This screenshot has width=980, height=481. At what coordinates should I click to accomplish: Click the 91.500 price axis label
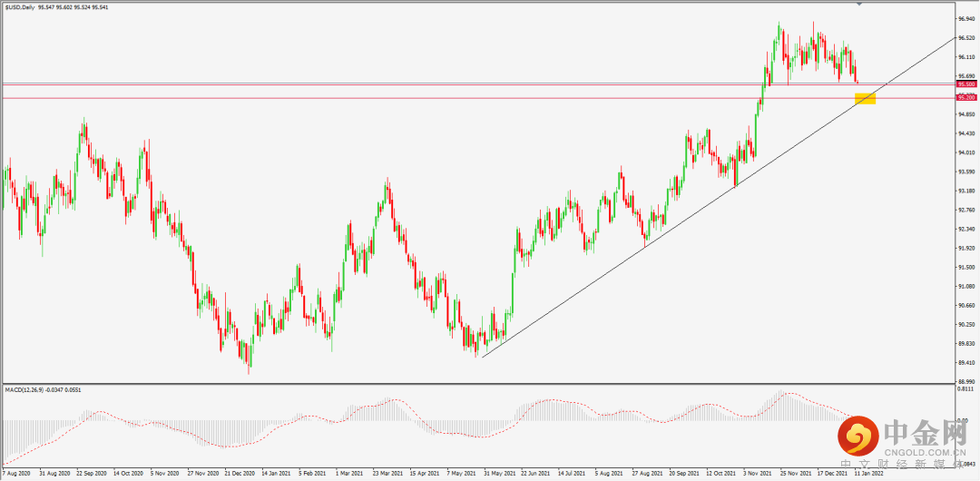967,267
